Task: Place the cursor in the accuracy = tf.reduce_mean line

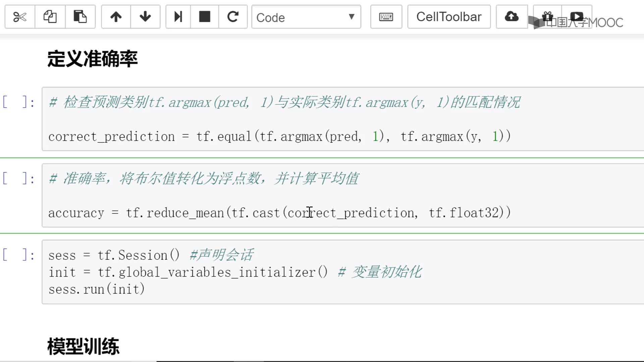Action: (x=279, y=213)
